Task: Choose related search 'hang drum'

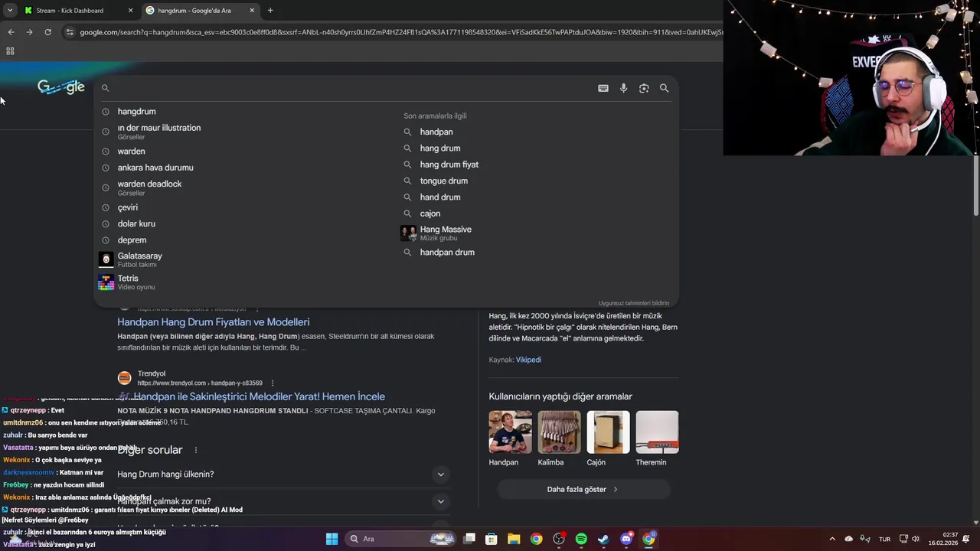Action: pos(440,148)
